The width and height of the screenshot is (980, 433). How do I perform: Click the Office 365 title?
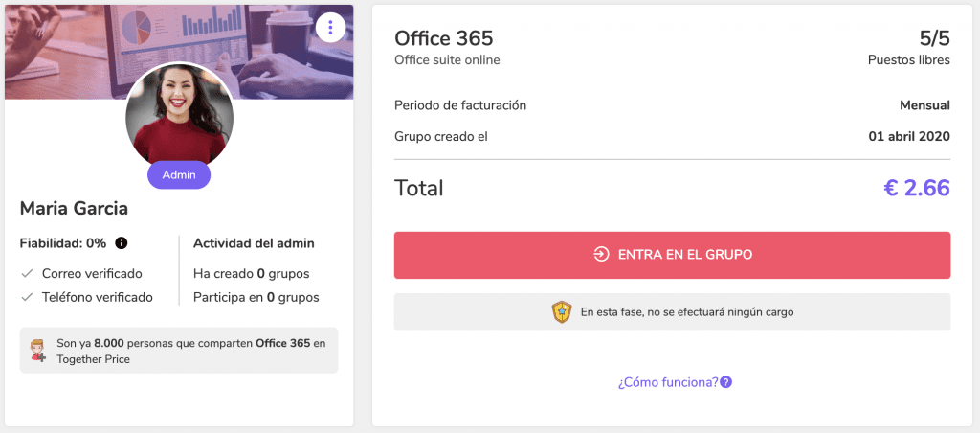click(x=444, y=38)
